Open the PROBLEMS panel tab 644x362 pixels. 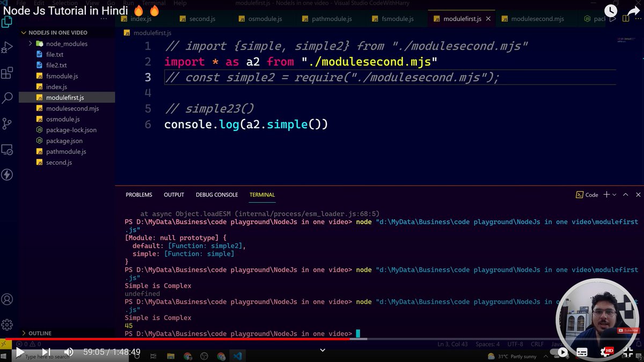click(139, 195)
